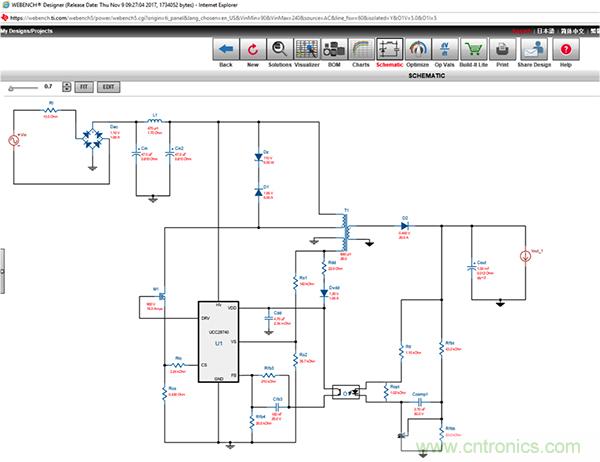Start a New design

(253, 50)
